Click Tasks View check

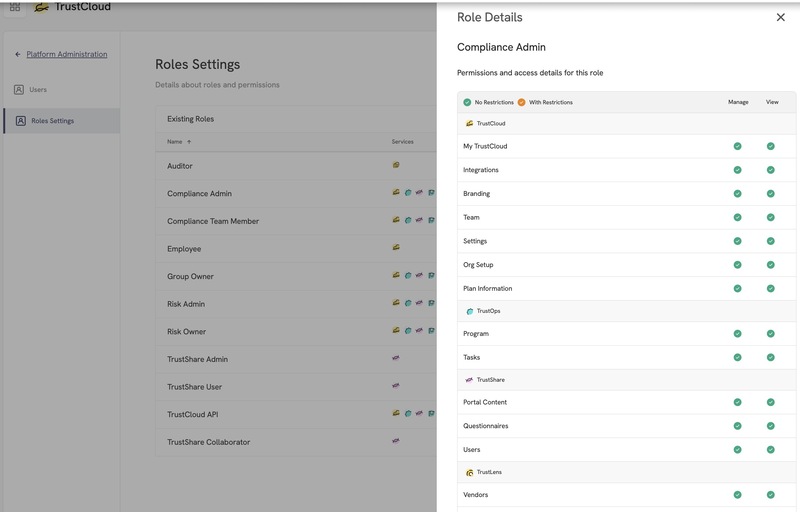point(770,357)
